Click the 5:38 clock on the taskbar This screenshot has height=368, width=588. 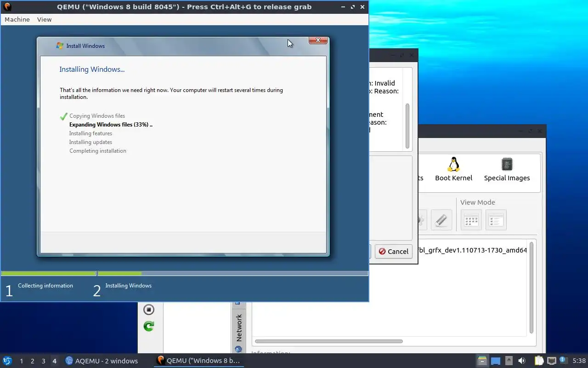[579, 361]
